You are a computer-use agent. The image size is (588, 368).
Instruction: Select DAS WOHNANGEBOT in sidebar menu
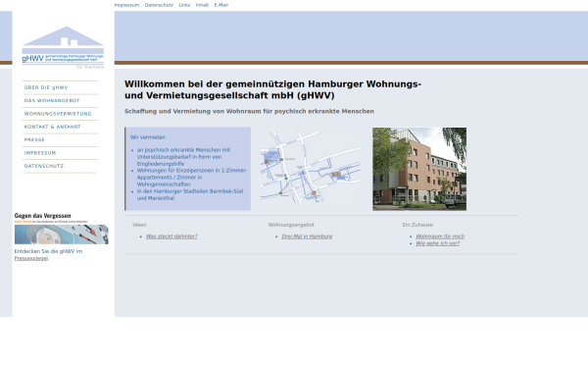click(x=52, y=101)
